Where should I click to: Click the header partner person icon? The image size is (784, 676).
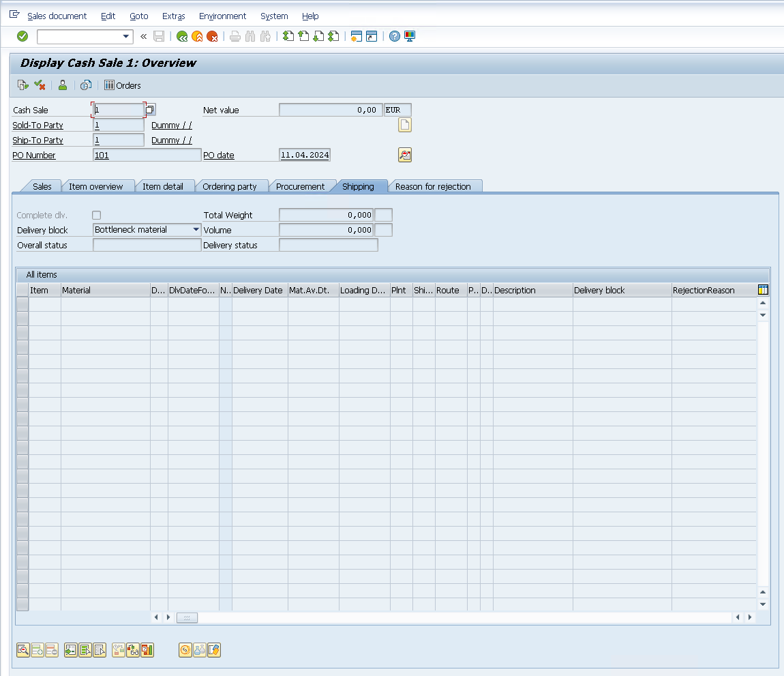point(63,85)
